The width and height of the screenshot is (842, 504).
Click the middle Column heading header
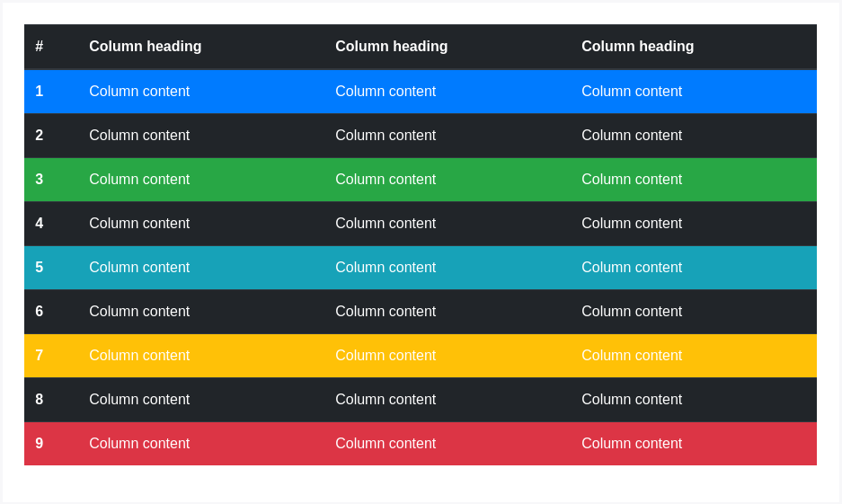391,47
